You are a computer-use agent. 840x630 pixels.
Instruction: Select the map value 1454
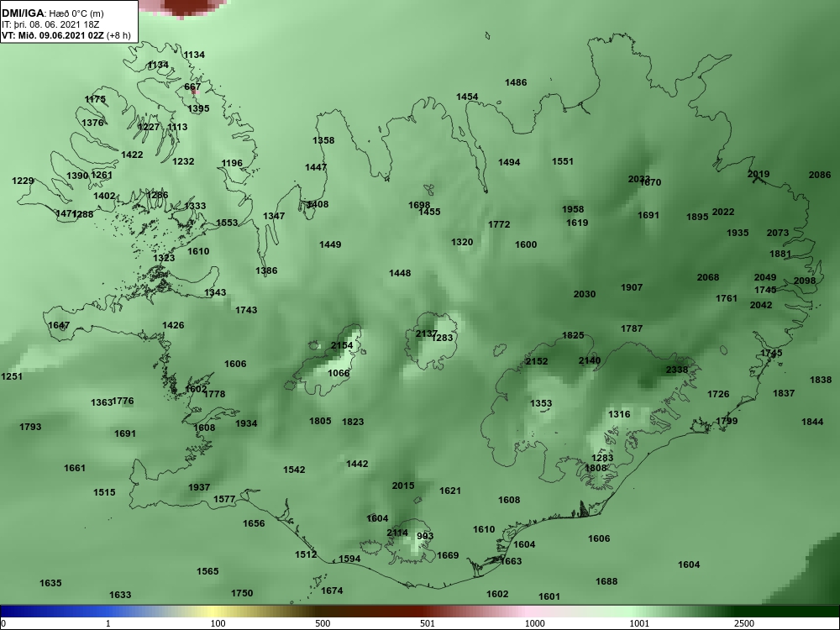click(x=467, y=97)
